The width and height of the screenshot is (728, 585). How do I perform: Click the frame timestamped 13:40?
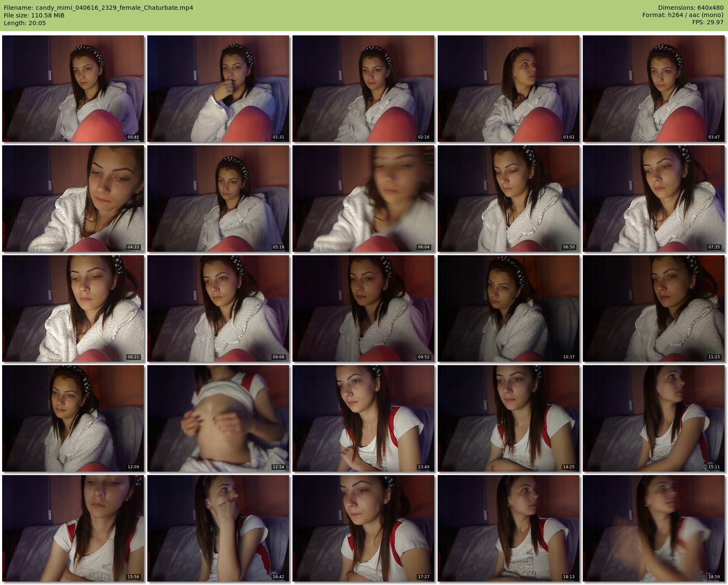tap(364, 418)
